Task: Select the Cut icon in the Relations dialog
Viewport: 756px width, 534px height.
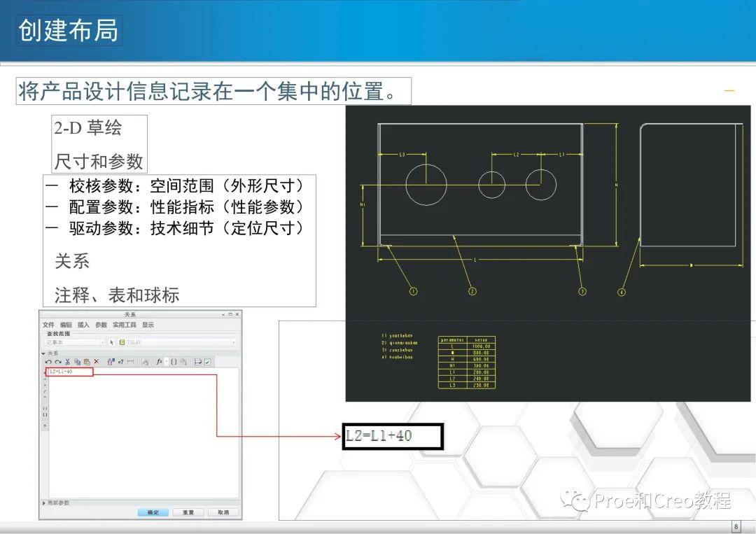Action: click(x=68, y=362)
